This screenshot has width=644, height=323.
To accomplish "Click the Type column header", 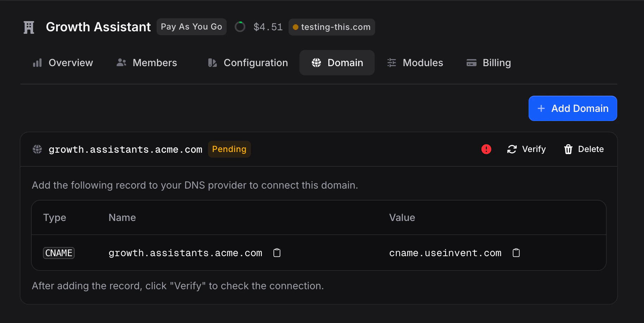I will click(55, 217).
